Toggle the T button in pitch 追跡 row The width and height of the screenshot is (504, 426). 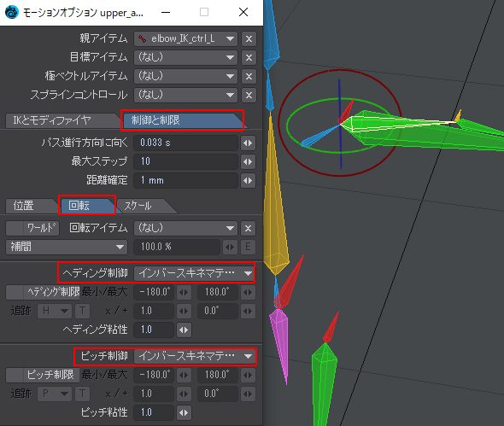pyautogui.click(x=82, y=394)
